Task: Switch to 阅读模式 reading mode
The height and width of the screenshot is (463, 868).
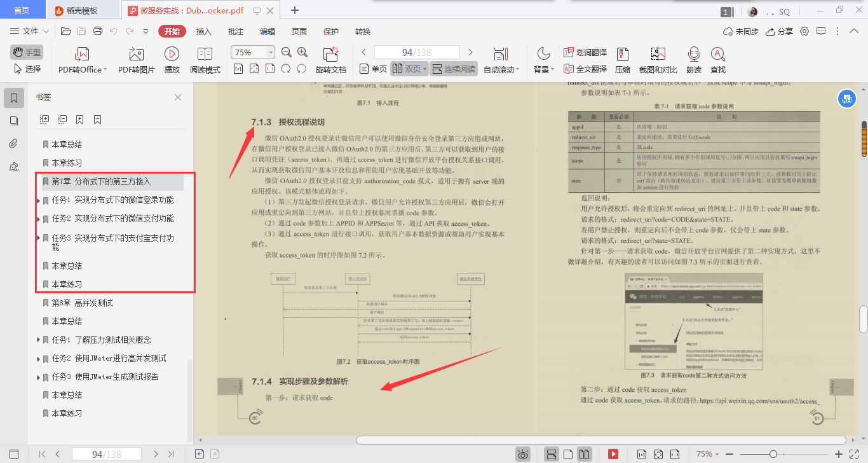Action: coord(205,60)
